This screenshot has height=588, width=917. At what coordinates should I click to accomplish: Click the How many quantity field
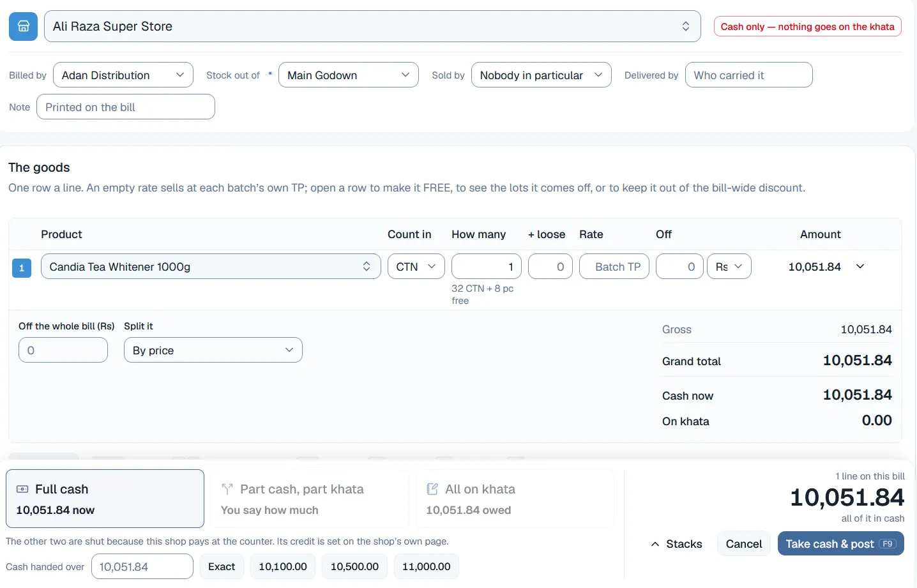487,266
